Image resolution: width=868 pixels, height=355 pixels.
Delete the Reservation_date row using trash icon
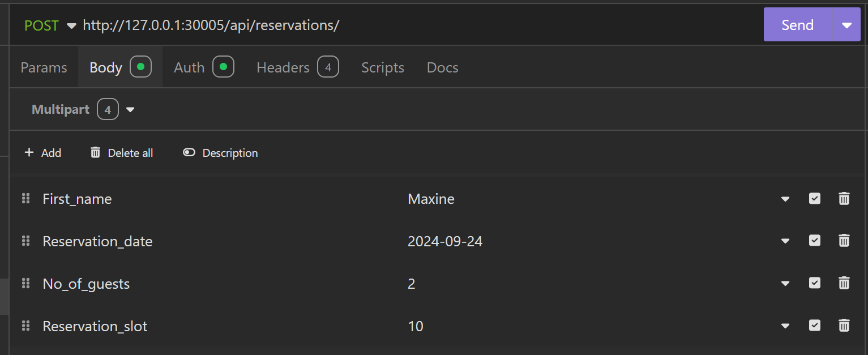[x=844, y=241]
